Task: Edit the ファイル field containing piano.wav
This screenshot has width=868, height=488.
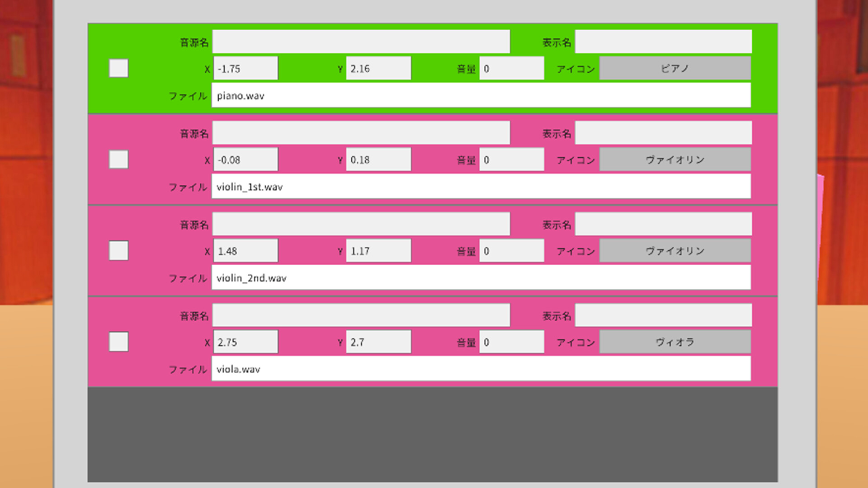Action: point(481,95)
